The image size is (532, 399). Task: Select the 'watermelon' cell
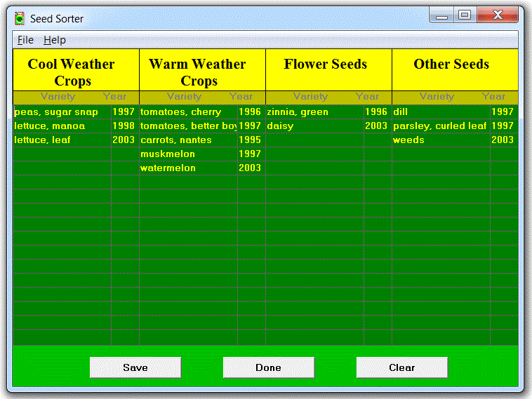[x=188, y=168]
